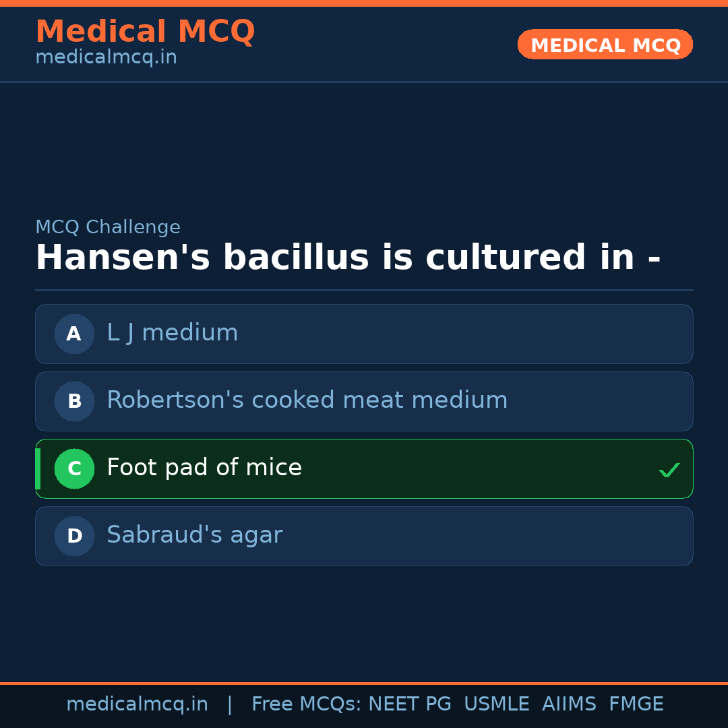Expand the footer links row
The image size is (728, 728).
[364, 703]
